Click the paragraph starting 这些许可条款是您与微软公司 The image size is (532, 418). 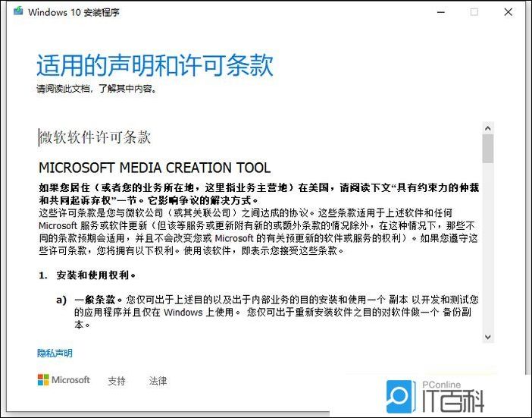258,232
